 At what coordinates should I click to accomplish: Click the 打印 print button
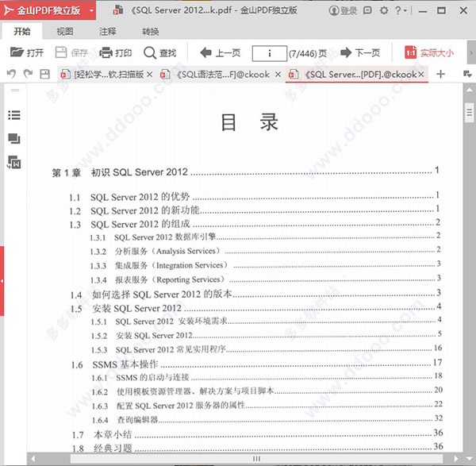(x=116, y=53)
